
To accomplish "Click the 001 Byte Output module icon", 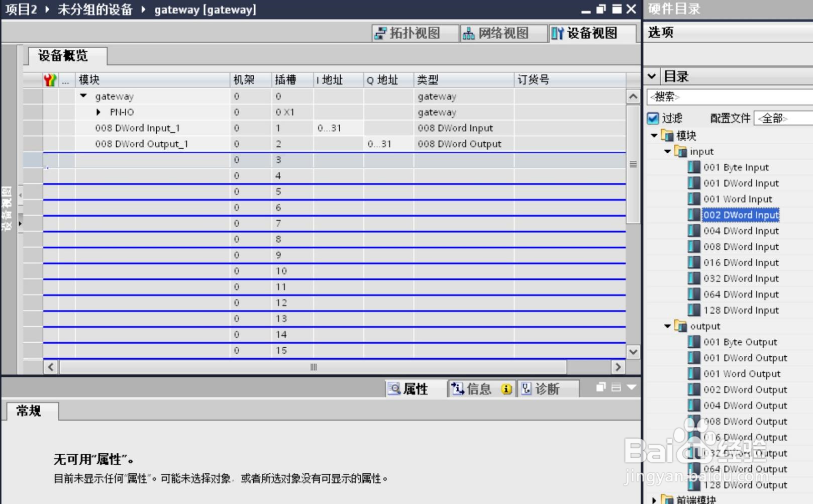I will 694,342.
